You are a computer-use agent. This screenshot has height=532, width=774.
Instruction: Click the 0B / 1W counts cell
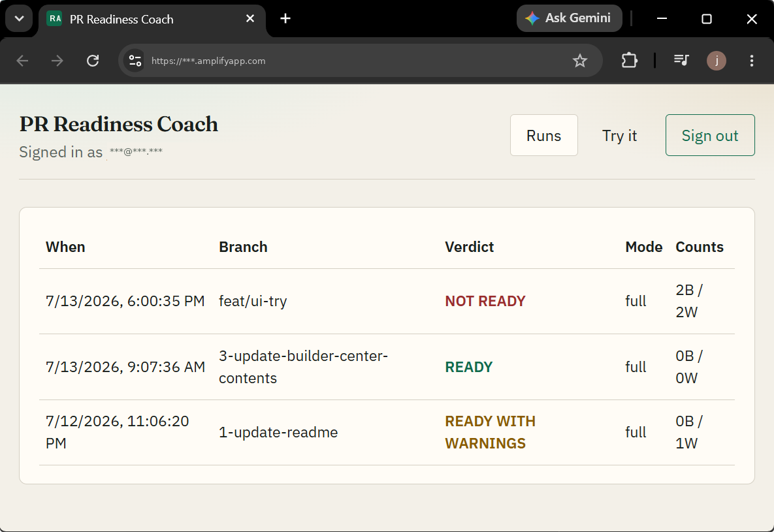(689, 432)
